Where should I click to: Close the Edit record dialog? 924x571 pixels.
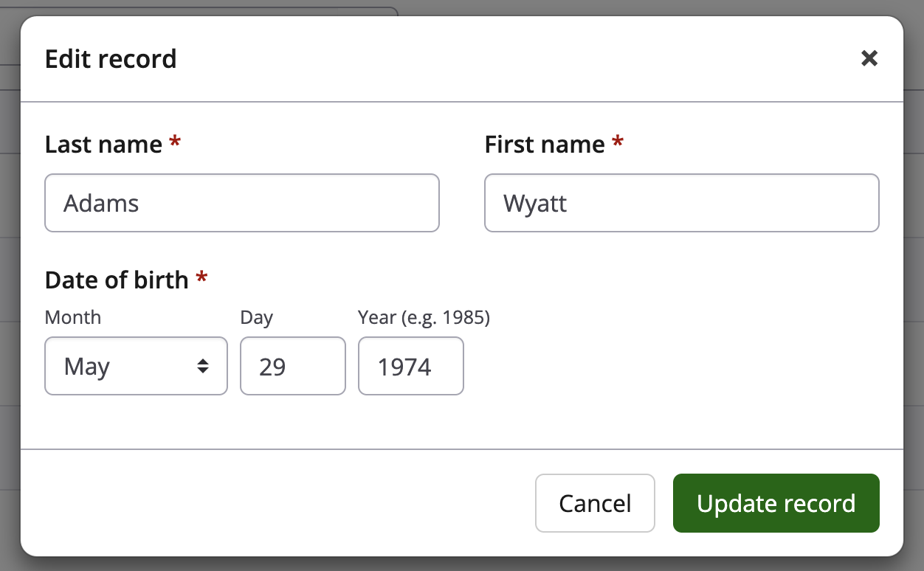[x=869, y=58]
